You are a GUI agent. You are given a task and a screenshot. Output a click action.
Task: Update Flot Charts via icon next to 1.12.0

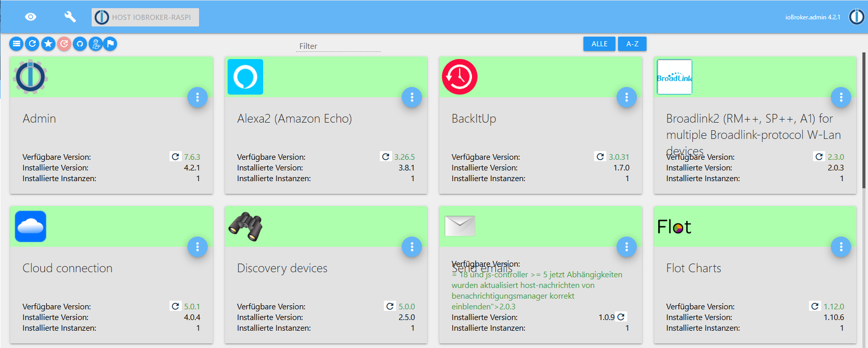pyautogui.click(x=815, y=306)
